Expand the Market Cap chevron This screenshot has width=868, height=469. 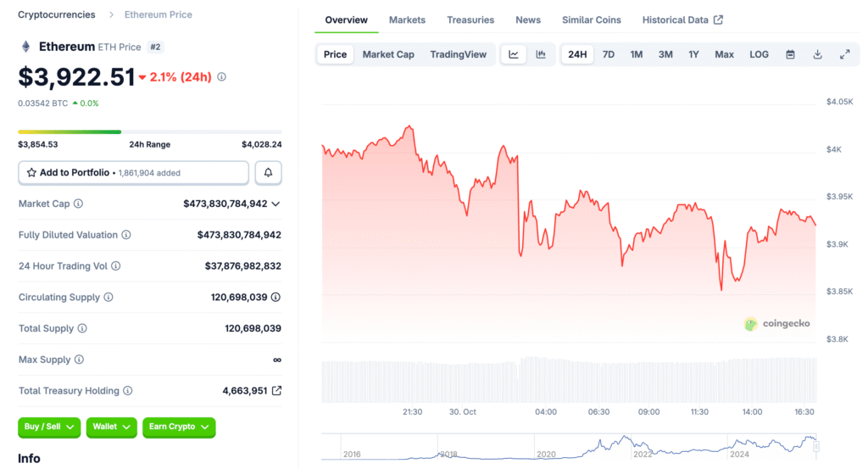(x=275, y=204)
